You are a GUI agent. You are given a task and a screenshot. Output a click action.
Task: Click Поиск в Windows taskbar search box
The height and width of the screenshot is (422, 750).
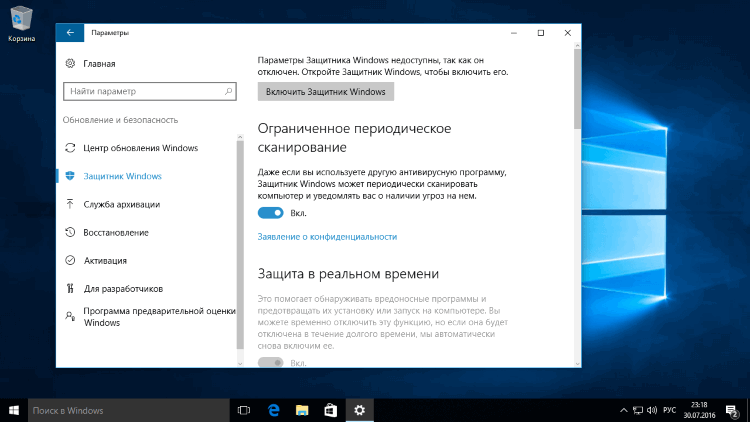pyautogui.click(x=129, y=411)
